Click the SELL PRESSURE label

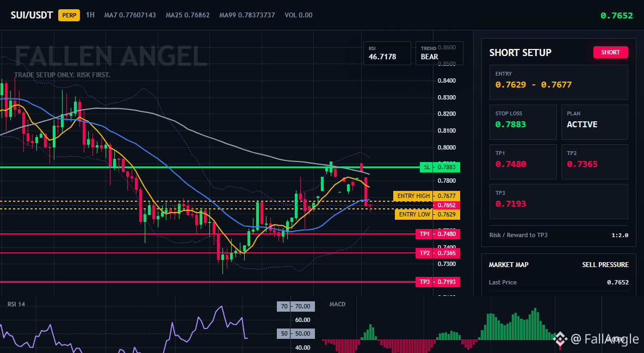click(x=605, y=265)
